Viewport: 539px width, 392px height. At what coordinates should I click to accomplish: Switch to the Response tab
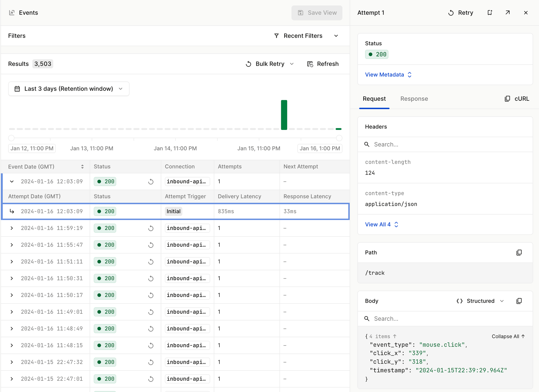point(414,99)
